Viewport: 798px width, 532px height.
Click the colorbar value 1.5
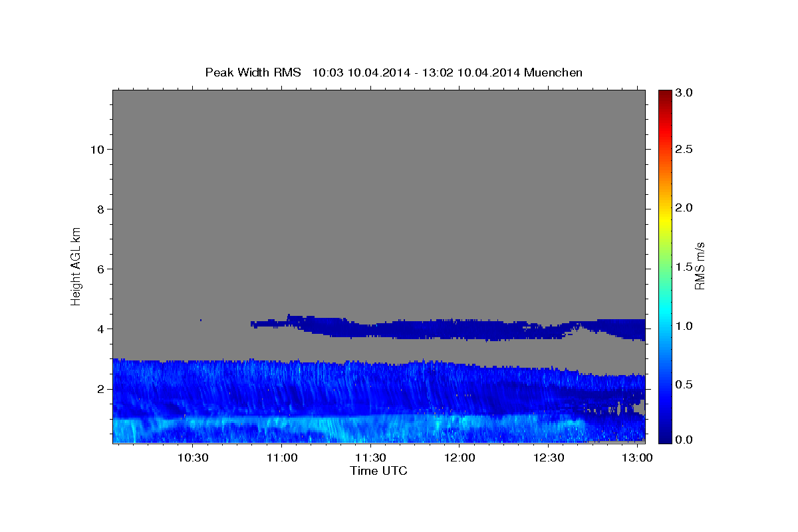684,267
